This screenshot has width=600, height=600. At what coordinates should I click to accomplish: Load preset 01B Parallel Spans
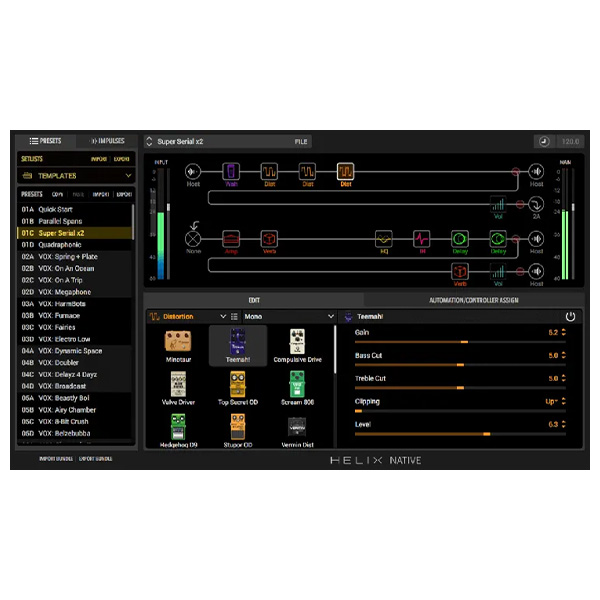74,221
